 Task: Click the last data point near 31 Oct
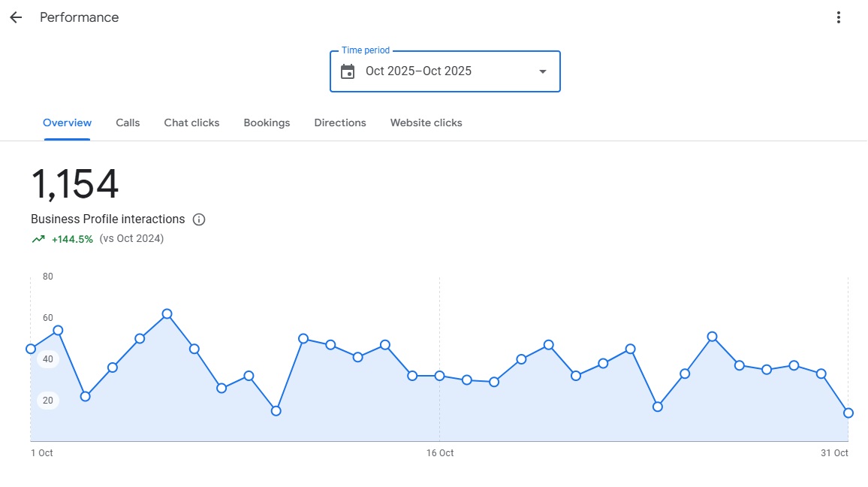click(848, 413)
